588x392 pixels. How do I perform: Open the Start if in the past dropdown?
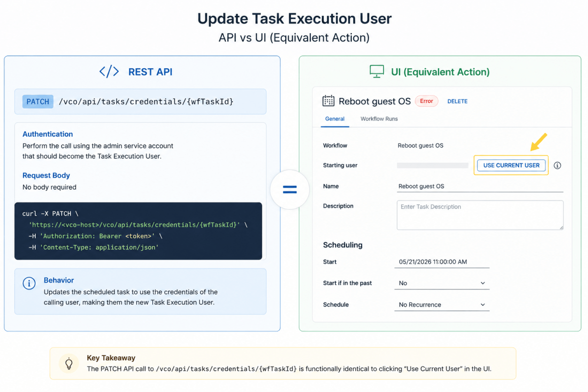click(441, 283)
